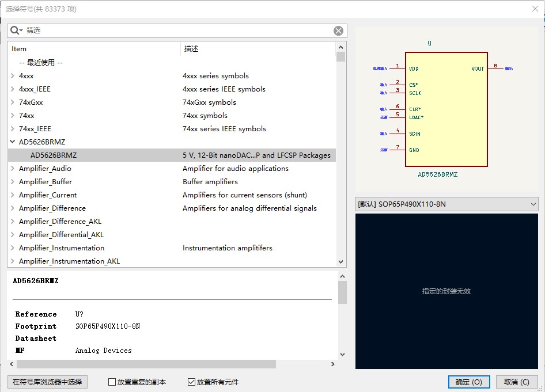
Task: Click details panel scroll right arrow
Action: click(333, 364)
